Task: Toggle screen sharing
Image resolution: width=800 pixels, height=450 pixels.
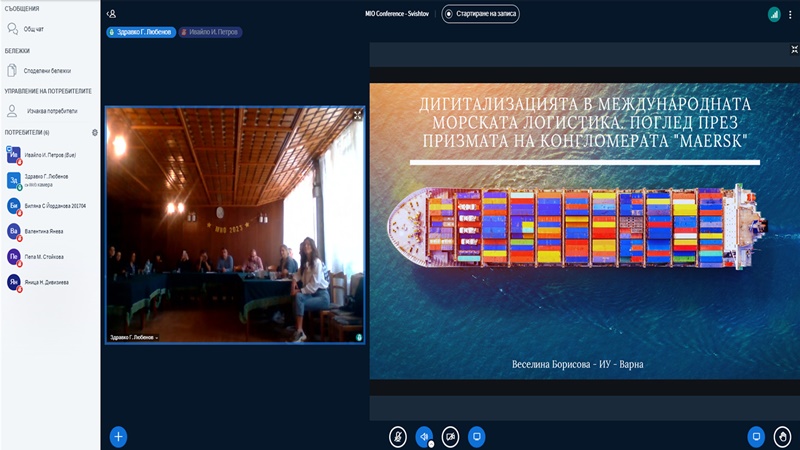Action: pyautogui.click(x=477, y=437)
